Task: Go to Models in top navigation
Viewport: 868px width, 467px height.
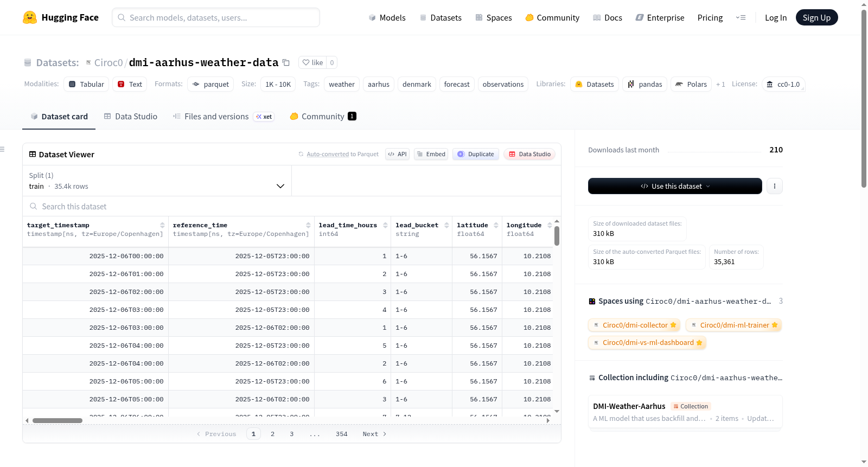Action: [x=387, y=17]
